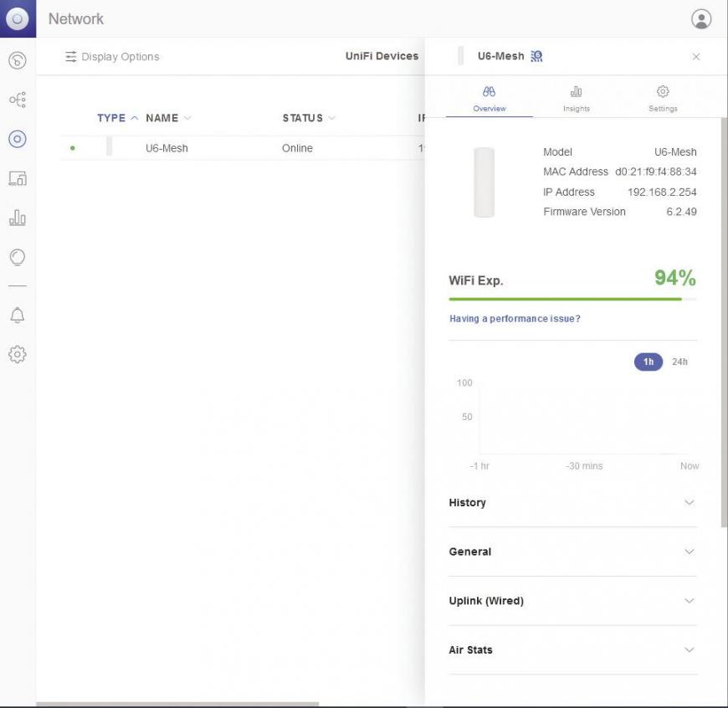This screenshot has height=708, width=728.
Task: Open the Statistics bar chart sidebar icon
Action: 18,218
